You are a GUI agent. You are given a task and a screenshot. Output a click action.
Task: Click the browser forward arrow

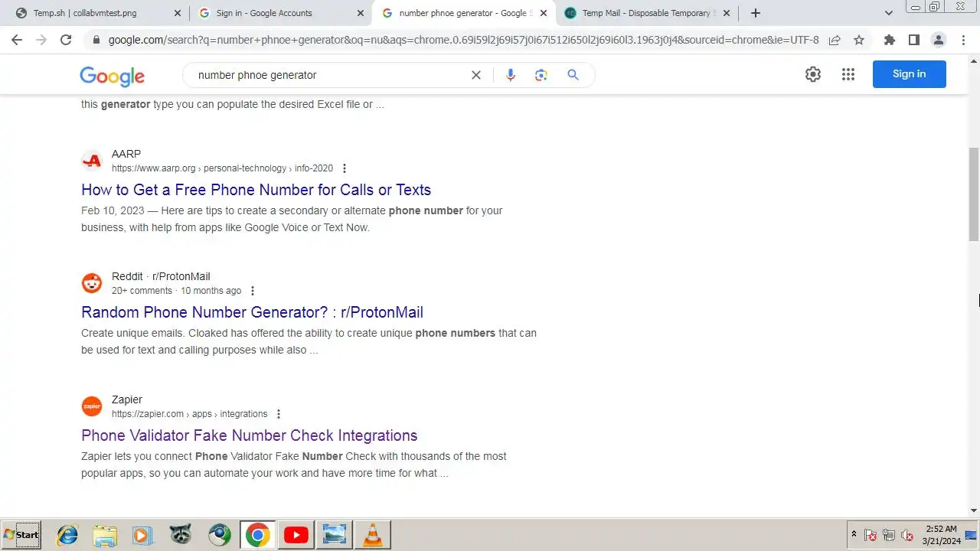click(x=41, y=40)
